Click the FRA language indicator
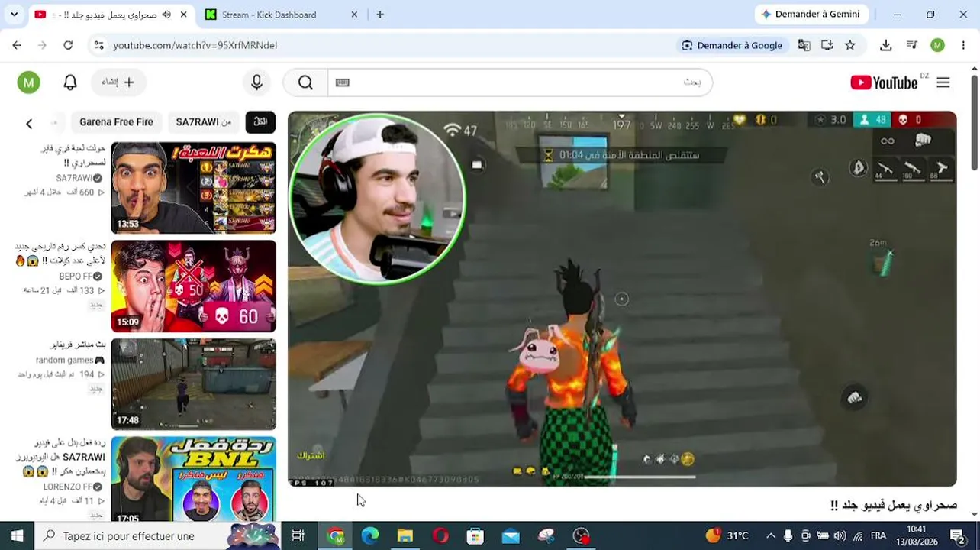 click(878, 535)
